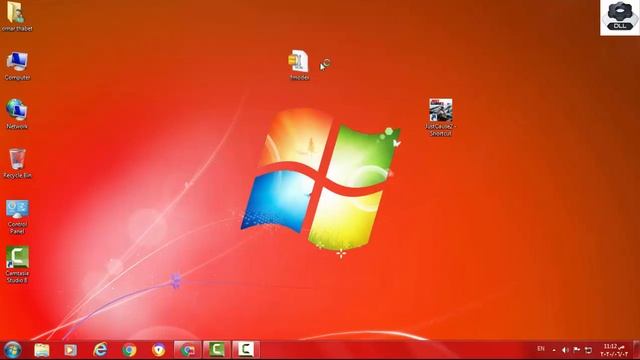The height and width of the screenshot is (360, 640).
Task: Open the yellow-ringed browser icon in taskbar
Action: pos(159,350)
